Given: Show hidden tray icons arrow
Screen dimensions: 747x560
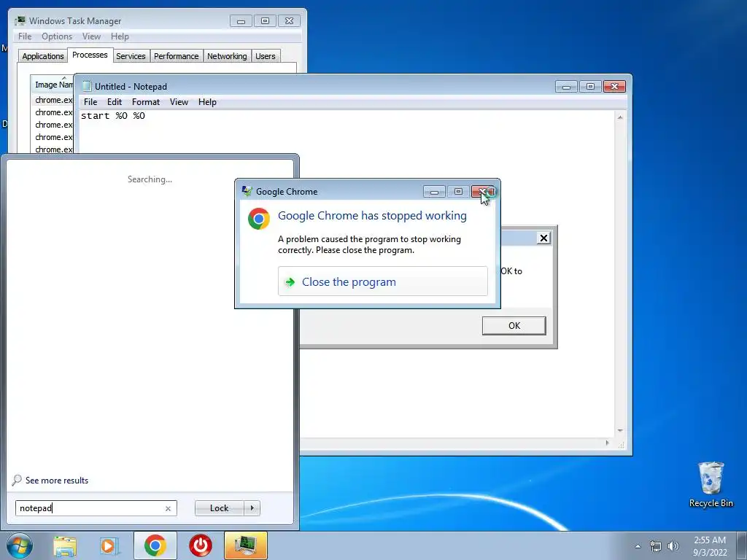Looking at the screenshot, I should pos(638,546).
